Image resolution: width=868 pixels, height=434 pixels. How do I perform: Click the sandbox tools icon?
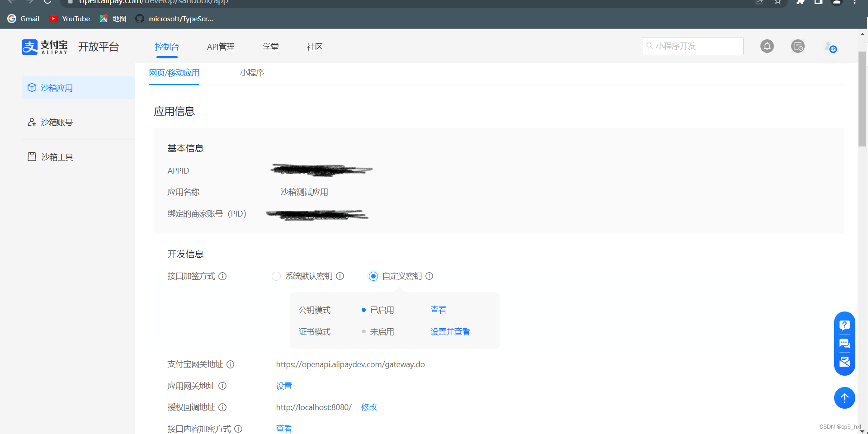tap(32, 157)
